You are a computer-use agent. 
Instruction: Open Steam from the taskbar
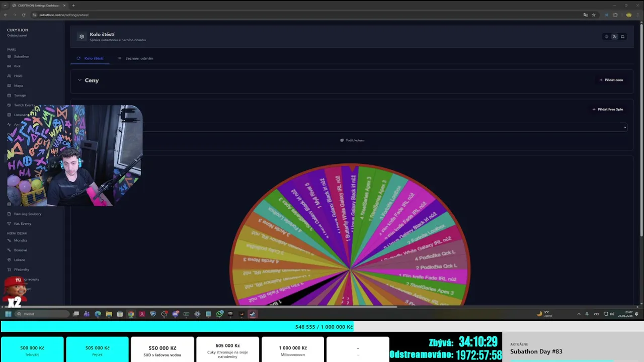click(x=253, y=314)
